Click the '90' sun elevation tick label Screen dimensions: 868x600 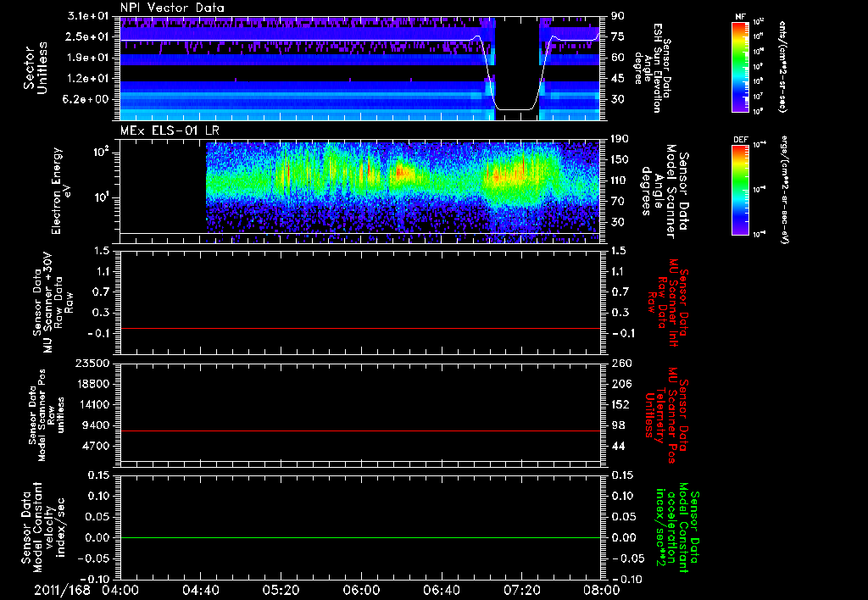coord(618,16)
